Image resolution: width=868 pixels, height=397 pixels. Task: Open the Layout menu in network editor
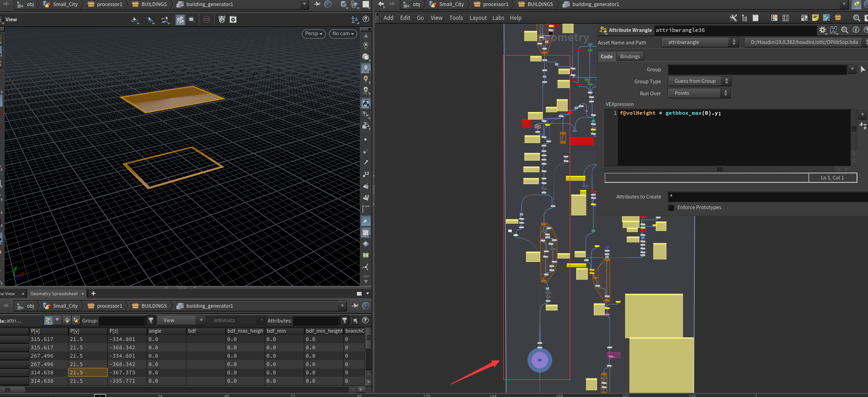(478, 18)
